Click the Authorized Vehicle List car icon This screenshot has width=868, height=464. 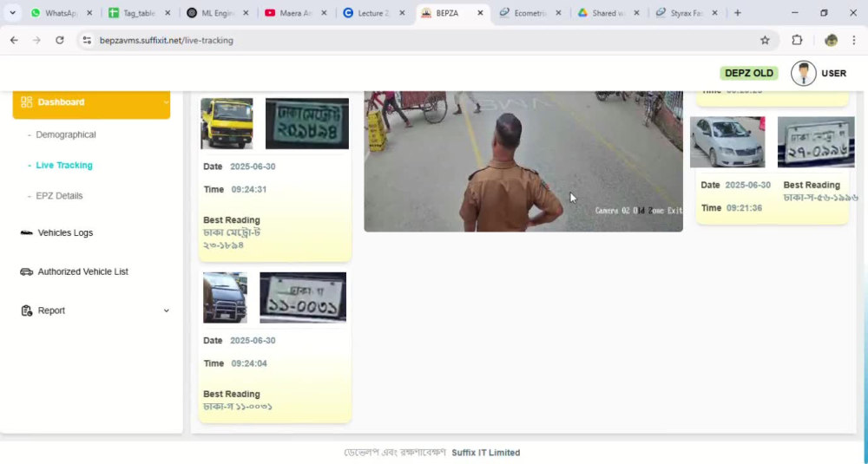[x=27, y=271]
